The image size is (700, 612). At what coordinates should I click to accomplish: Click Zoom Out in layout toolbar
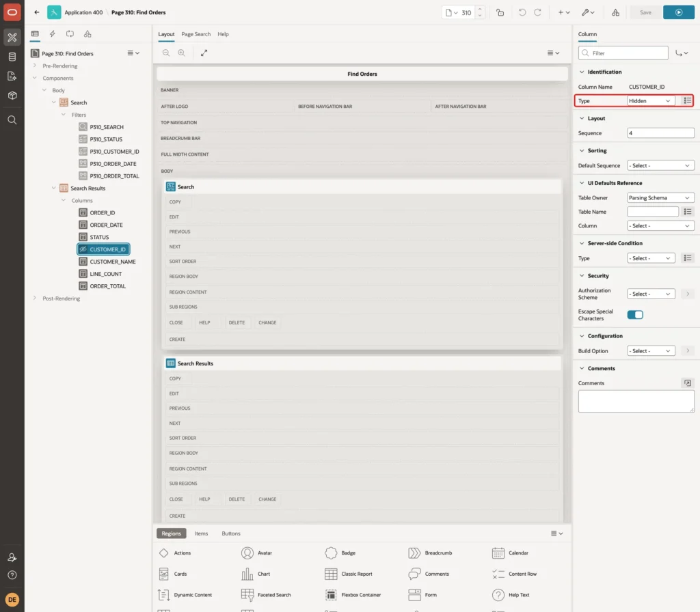coord(166,53)
